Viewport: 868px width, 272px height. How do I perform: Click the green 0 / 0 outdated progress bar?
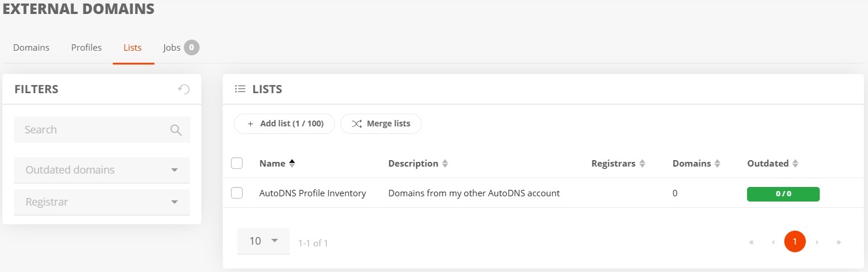tap(783, 194)
